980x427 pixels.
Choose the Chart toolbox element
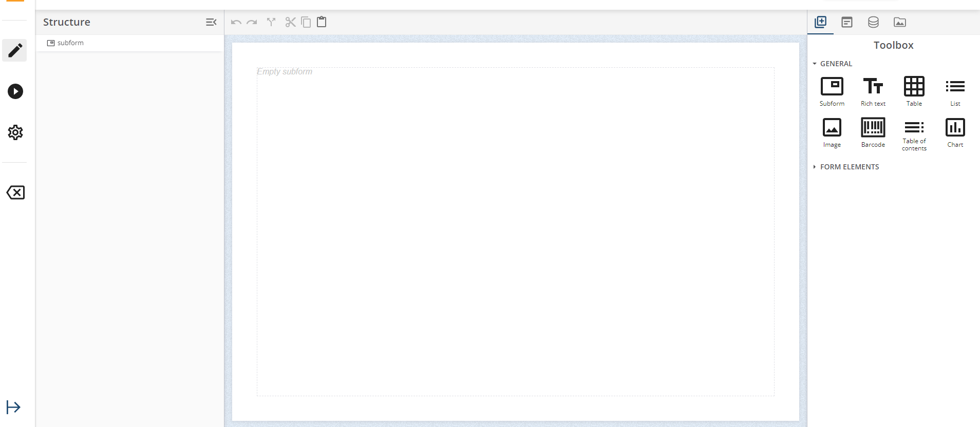point(955,132)
